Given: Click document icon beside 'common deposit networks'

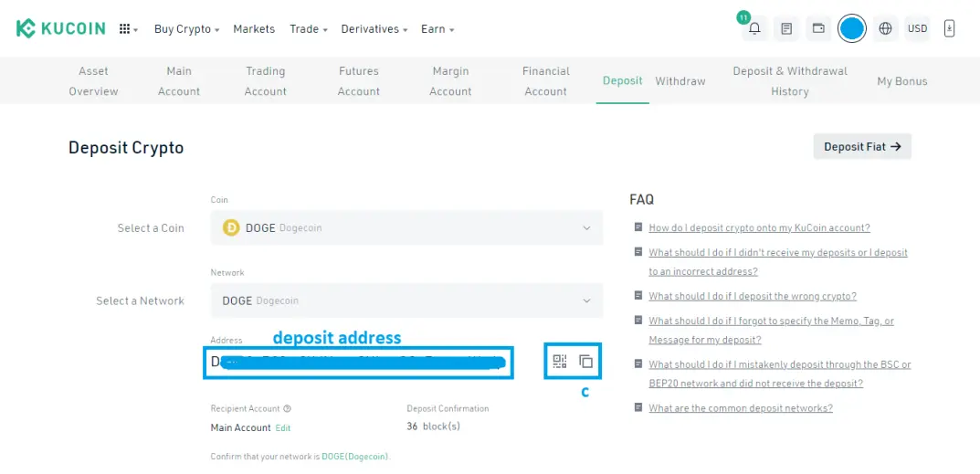Looking at the screenshot, I should (x=638, y=407).
